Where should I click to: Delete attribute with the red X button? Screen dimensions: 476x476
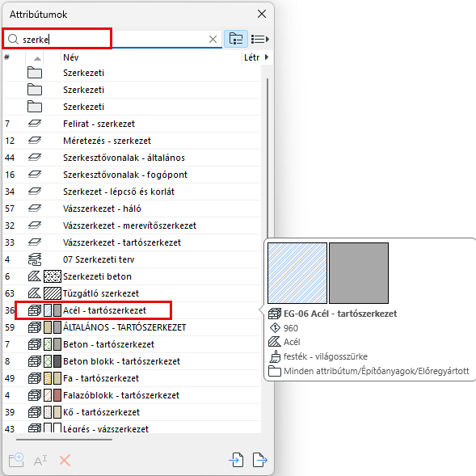[x=65, y=460]
